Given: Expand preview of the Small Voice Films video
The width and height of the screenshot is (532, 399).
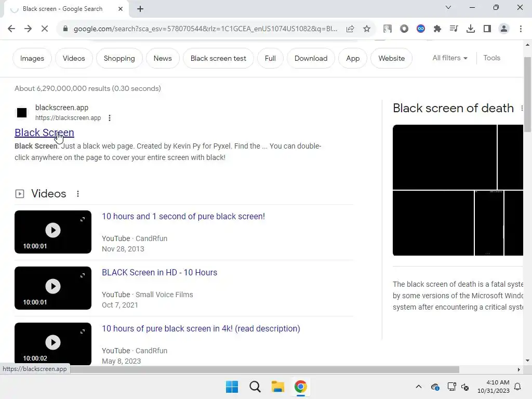Looking at the screenshot, I should (x=83, y=275).
